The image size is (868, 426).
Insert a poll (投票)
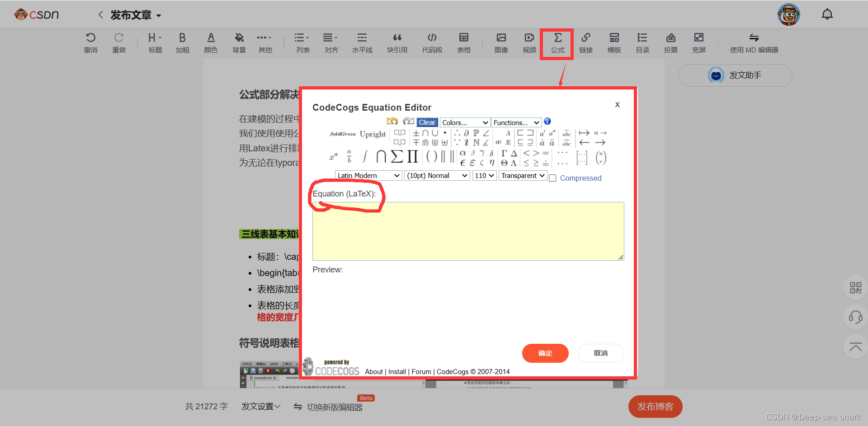[x=671, y=43]
